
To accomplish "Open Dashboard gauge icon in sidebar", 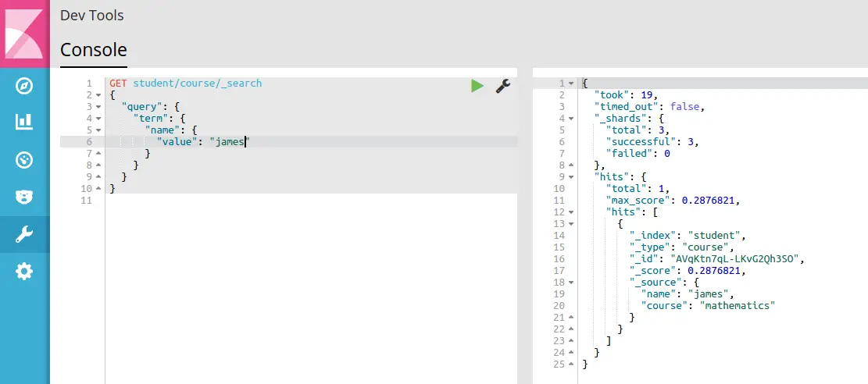I will [x=24, y=161].
